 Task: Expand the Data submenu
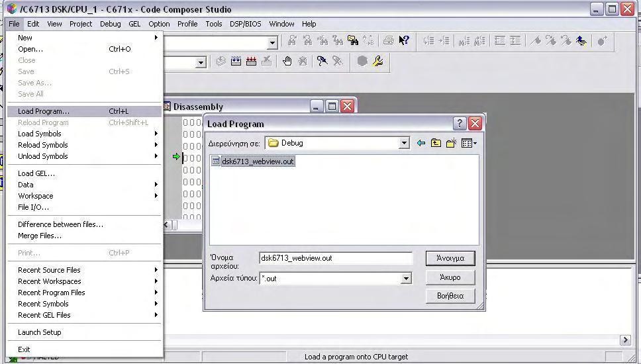(84, 185)
